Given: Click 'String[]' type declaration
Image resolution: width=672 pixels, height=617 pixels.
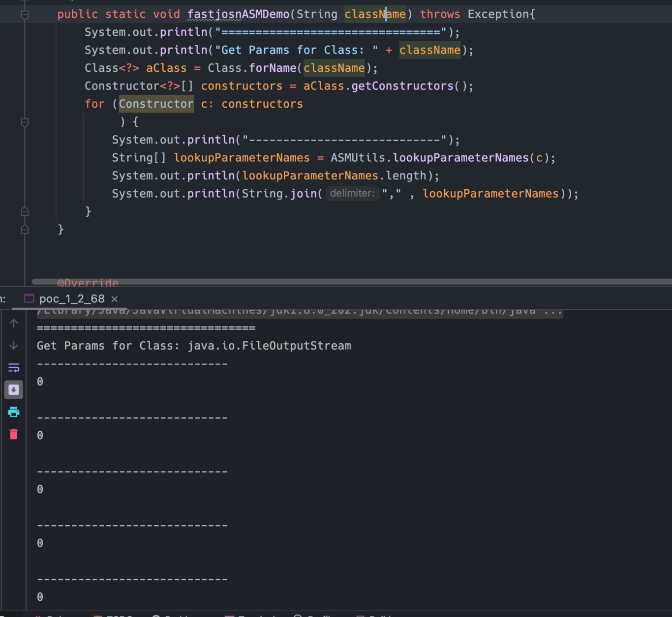Looking at the screenshot, I should (139, 158).
